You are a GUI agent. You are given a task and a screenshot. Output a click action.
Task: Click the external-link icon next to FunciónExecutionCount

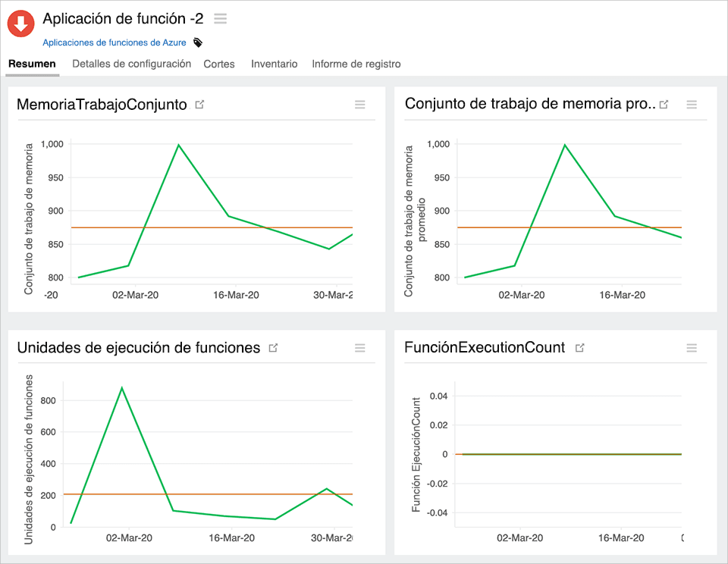pyautogui.click(x=580, y=347)
